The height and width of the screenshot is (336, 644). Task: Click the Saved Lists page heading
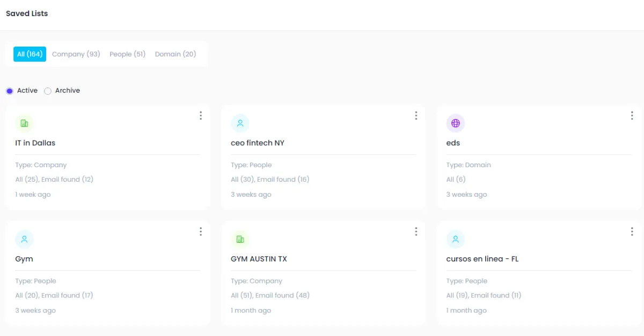[27, 13]
